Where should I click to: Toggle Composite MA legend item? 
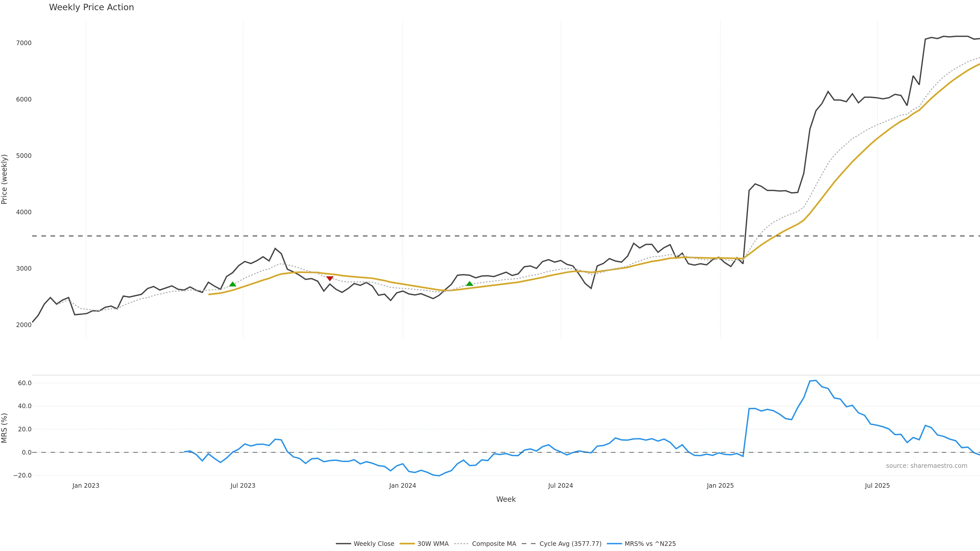[494, 544]
